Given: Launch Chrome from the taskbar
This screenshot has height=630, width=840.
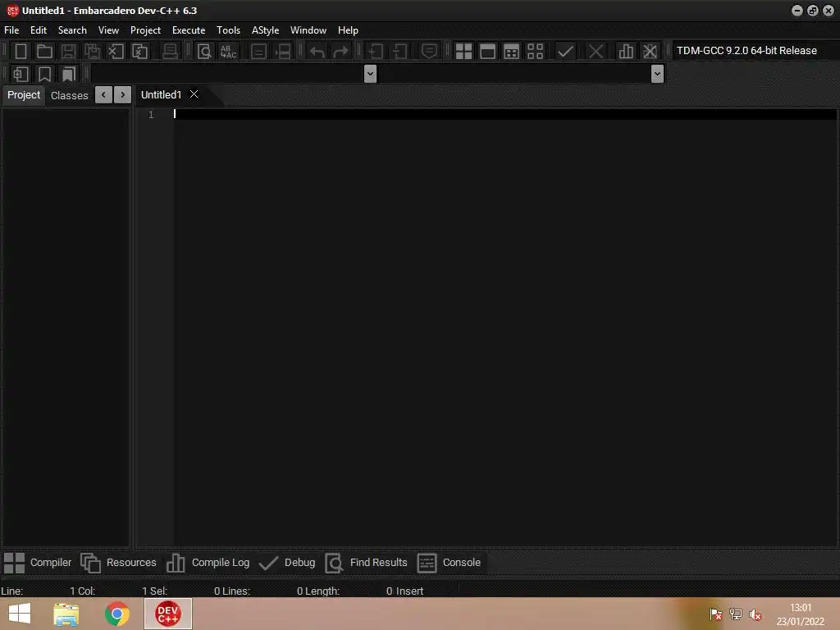Looking at the screenshot, I should click(116, 614).
